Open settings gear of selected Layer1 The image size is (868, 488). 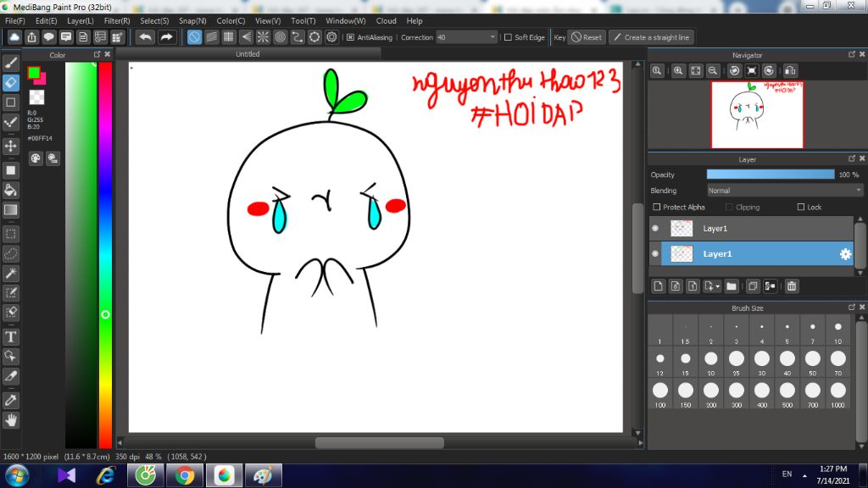tap(845, 254)
